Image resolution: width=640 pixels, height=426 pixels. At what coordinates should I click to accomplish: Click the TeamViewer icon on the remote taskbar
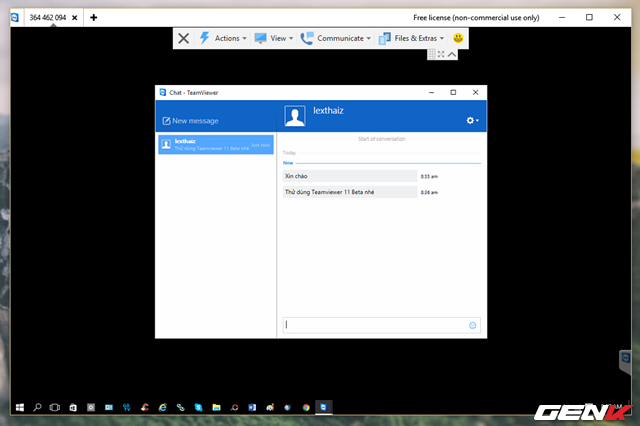click(322, 408)
